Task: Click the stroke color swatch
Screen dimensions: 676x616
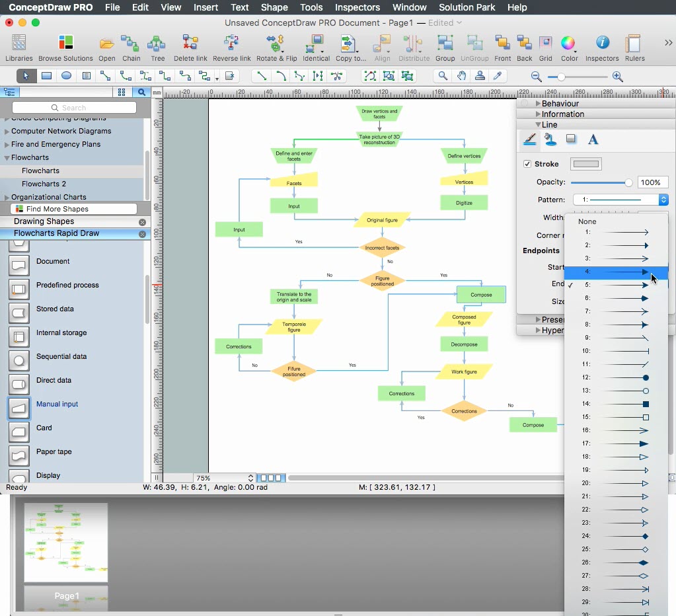Action: [585, 164]
